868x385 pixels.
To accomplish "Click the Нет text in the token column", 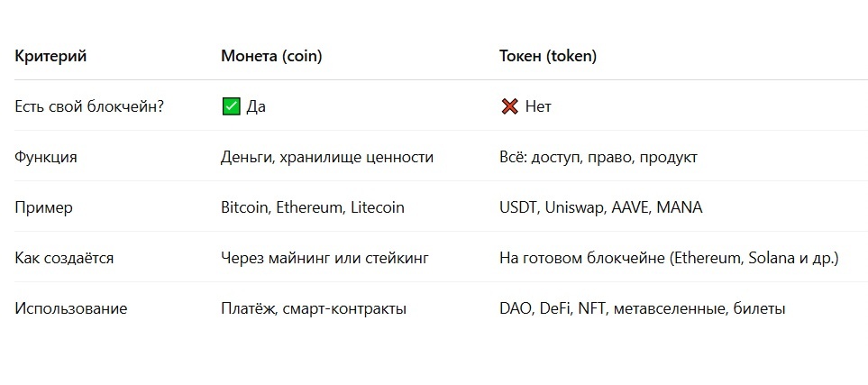I will [x=538, y=107].
